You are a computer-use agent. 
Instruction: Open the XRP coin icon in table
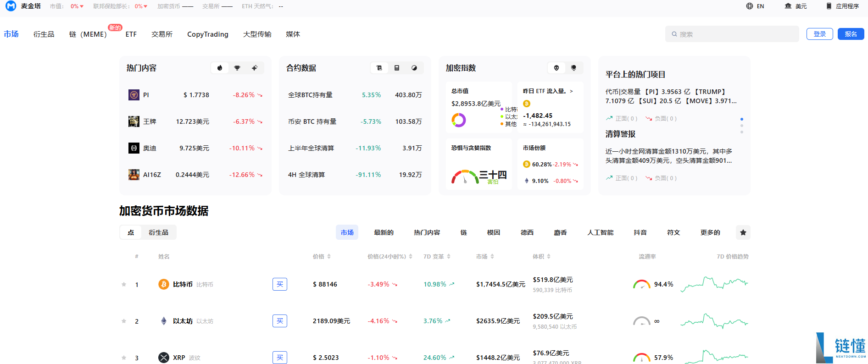pyautogui.click(x=164, y=358)
